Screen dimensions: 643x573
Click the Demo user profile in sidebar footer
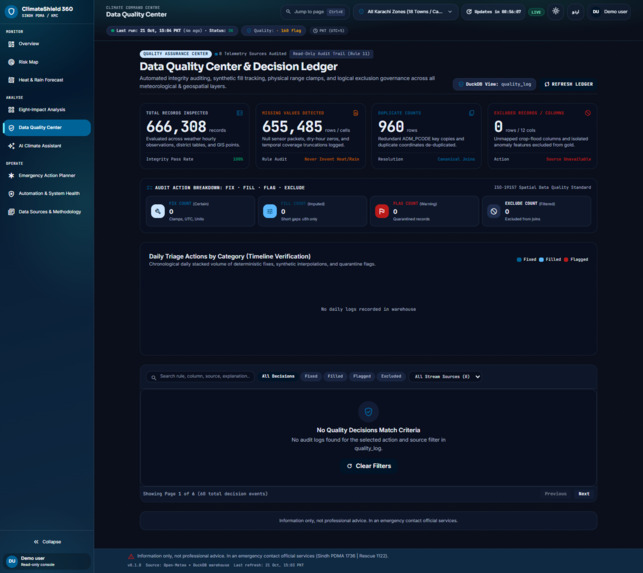pos(47,561)
